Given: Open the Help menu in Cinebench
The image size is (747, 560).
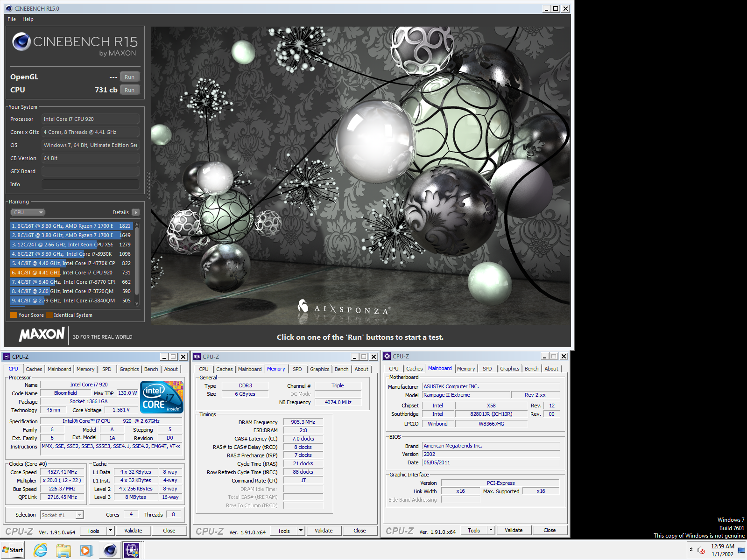Looking at the screenshot, I should coord(28,19).
